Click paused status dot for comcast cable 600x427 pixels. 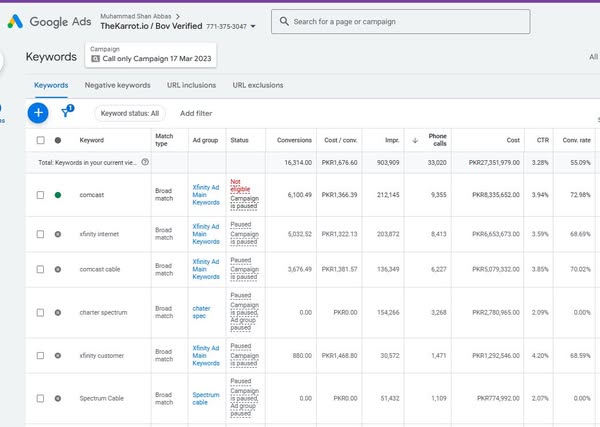(58, 269)
